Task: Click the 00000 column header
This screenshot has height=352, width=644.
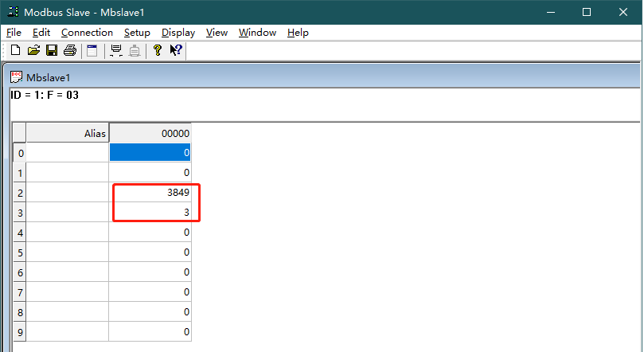Action: tap(150, 133)
